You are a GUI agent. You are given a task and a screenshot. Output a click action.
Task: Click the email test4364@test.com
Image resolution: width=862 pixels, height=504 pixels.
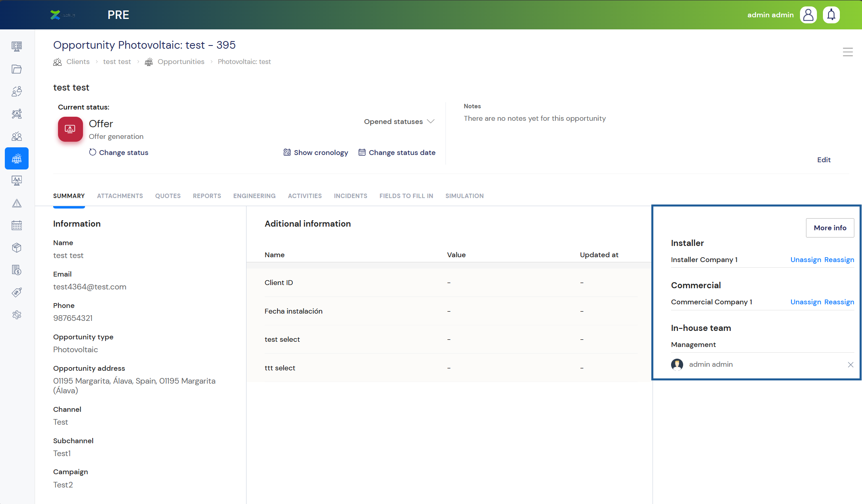(90, 287)
